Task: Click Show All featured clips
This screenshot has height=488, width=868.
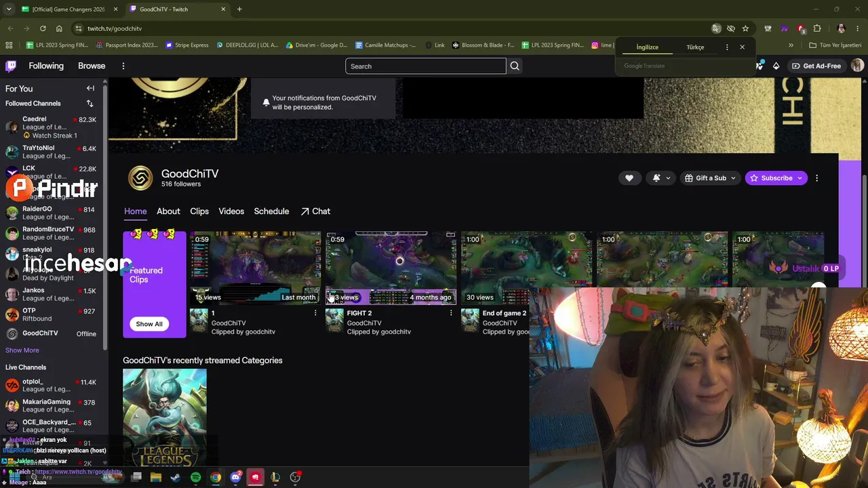Action: [x=149, y=324]
